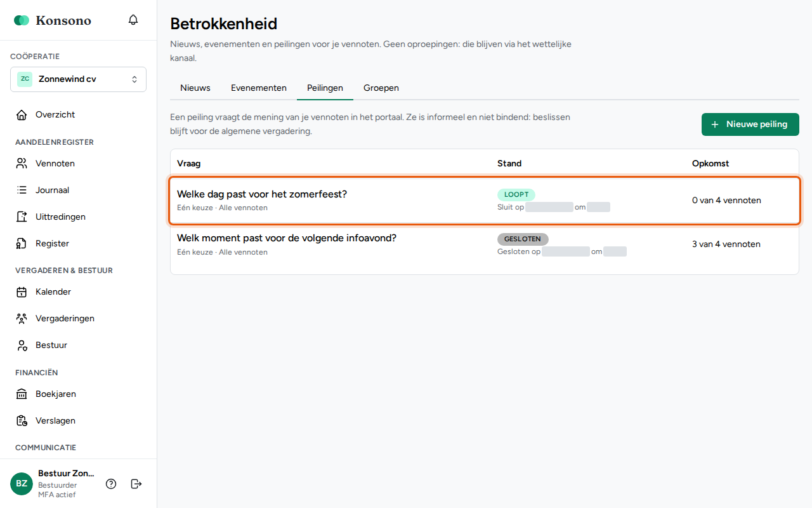Open the notifications bell icon
The image size is (812, 508).
133,20
